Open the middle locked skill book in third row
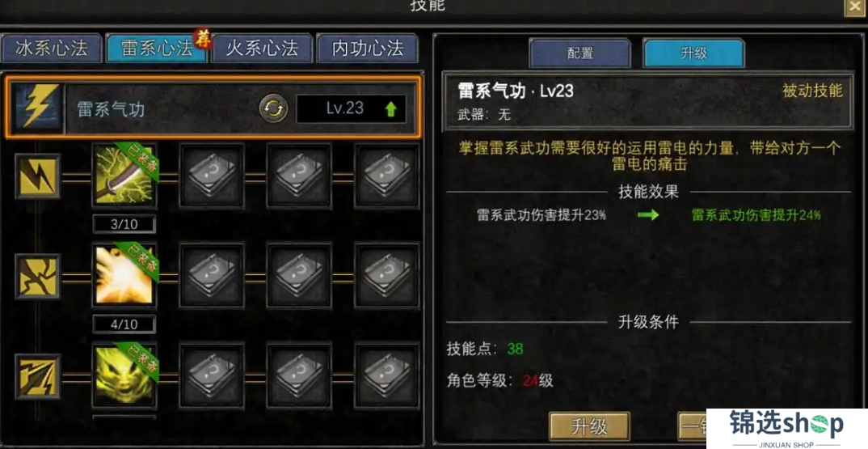Screen dimensions: 868x449 coord(299,376)
